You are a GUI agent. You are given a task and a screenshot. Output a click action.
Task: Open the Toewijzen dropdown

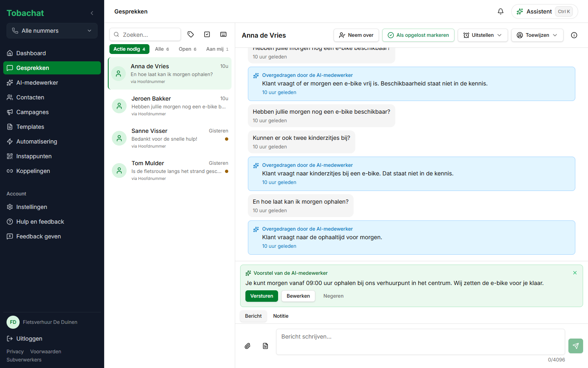point(537,35)
